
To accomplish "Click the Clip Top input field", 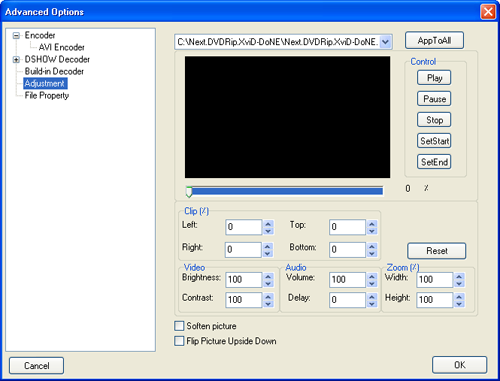I will tap(347, 227).
